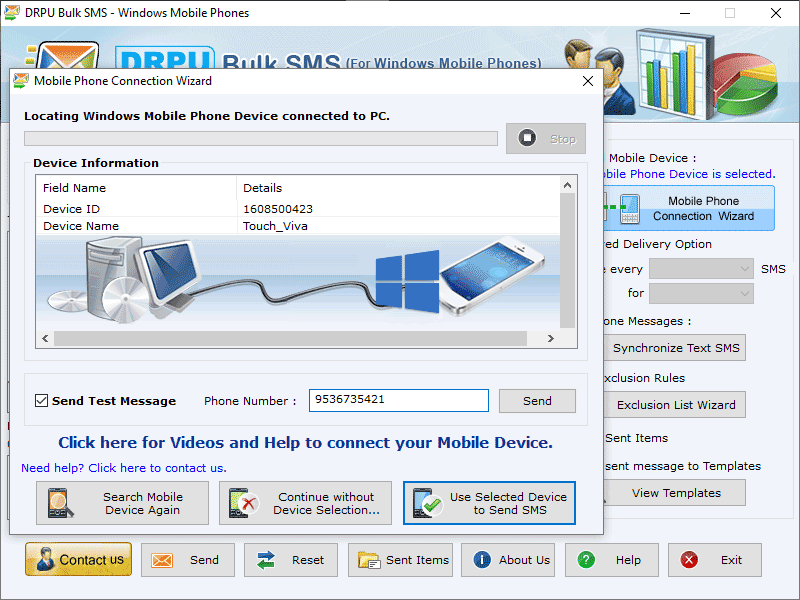Click the device search progress bar

[260, 138]
